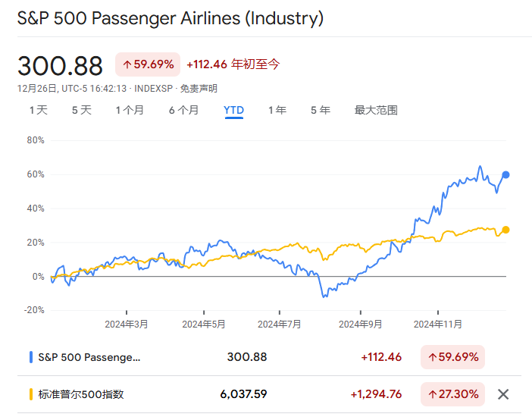Click the S&P 500 Passenger Airlines legend row
Image resolution: width=532 pixels, height=417 pixels.
pos(89,356)
